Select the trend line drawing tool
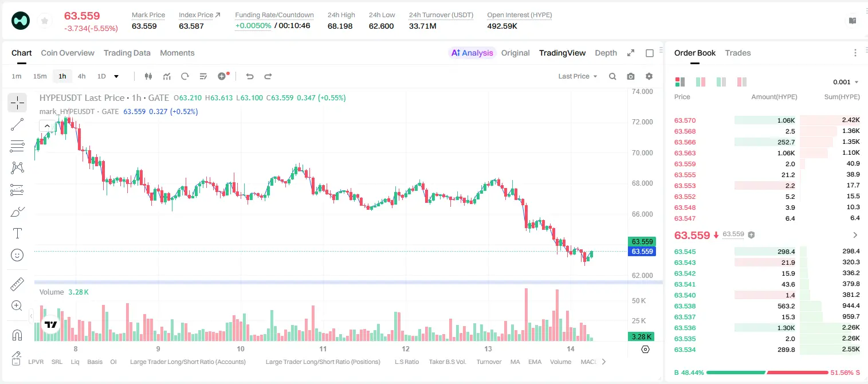Viewport: 868px width, 384px height. pos(17,124)
